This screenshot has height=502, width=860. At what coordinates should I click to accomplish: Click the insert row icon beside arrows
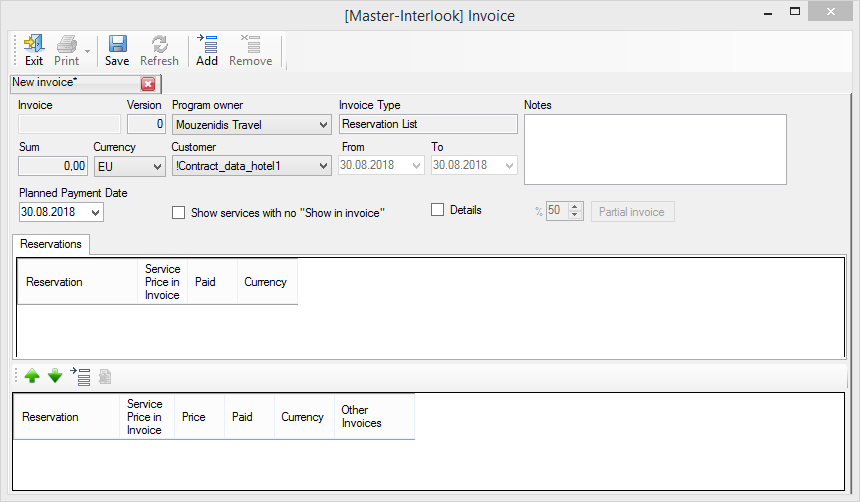[x=81, y=377]
